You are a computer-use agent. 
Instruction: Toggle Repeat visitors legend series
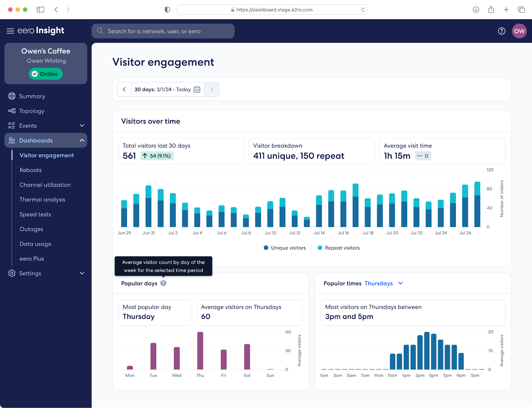click(x=339, y=248)
